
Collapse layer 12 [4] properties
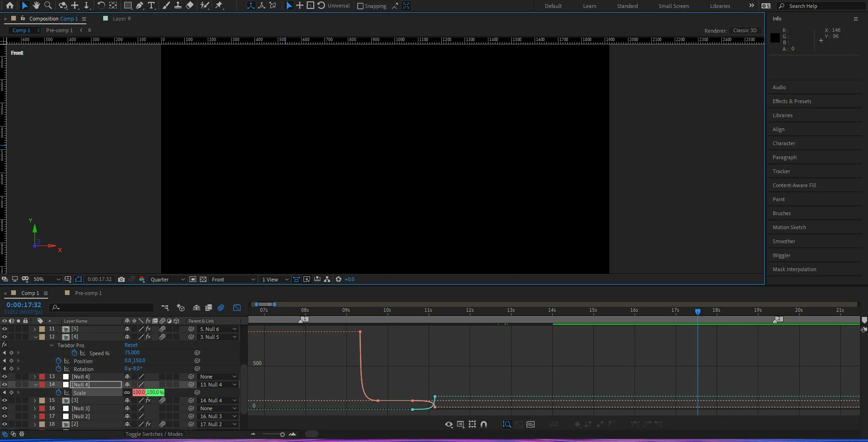35,337
